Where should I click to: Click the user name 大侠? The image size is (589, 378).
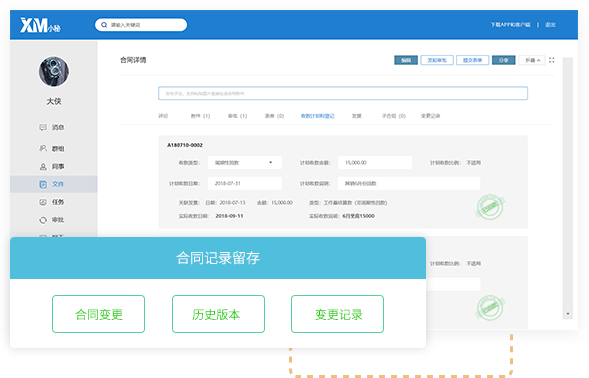(x=54, y=101)
